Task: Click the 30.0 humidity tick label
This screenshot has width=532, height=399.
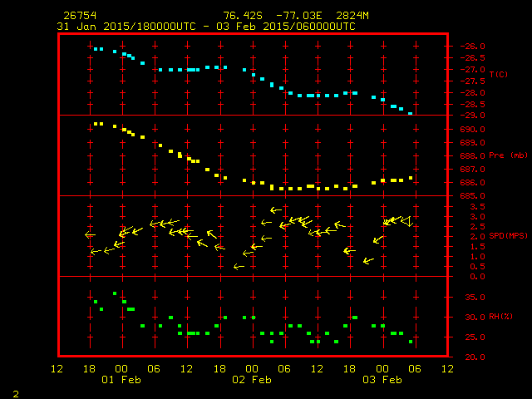Action: [x=475, y=318]
